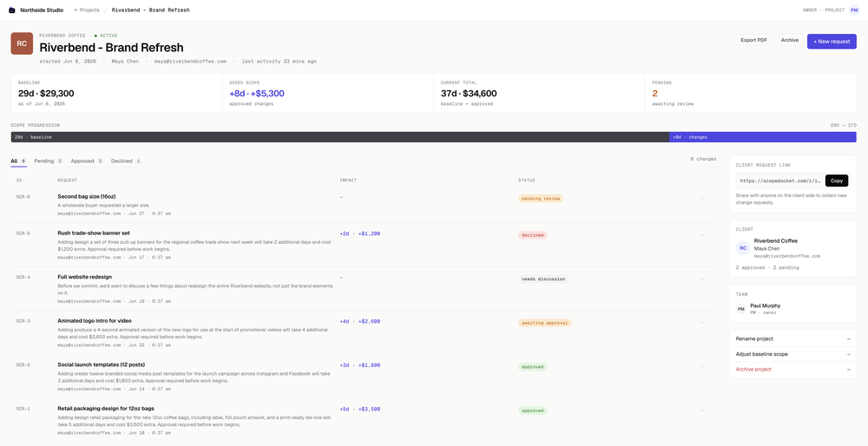The image size is (868, 446).
Task: Switch to the Approved tab
Action: point(85,161)
